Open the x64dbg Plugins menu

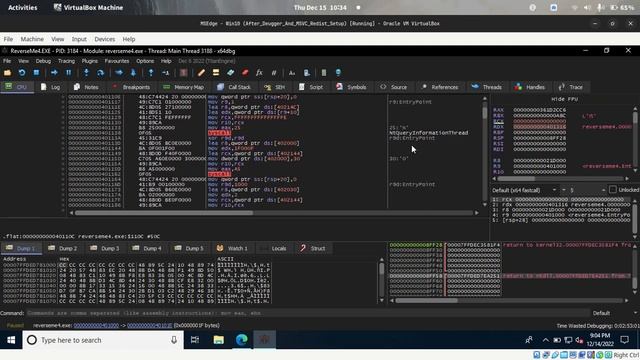point(90,61)
